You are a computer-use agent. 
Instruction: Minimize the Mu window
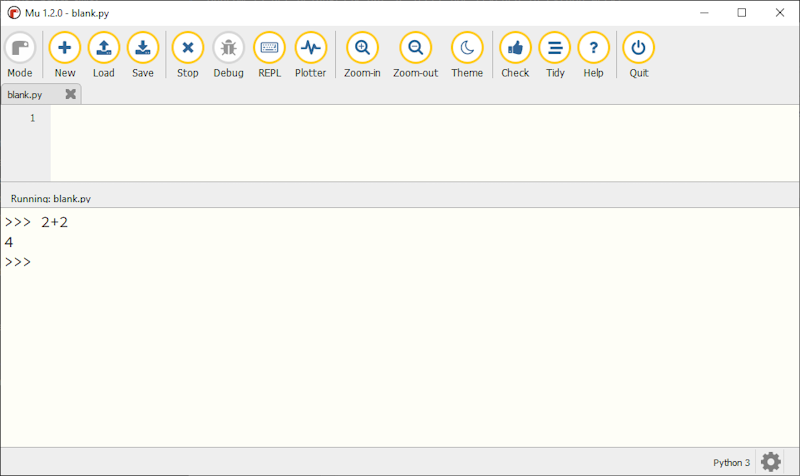tap(704, 13)
